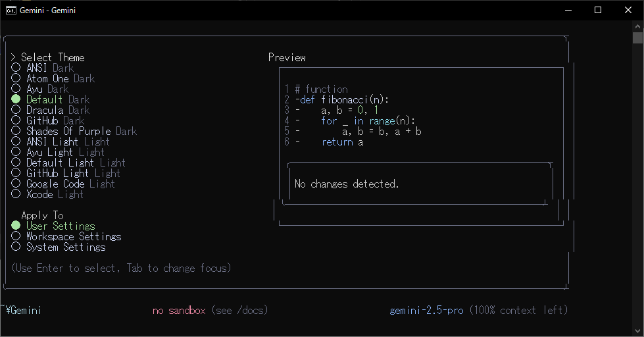644x337 pixels.
Task: Select the Default Light theme radio
Action: (x=16, y=163)
